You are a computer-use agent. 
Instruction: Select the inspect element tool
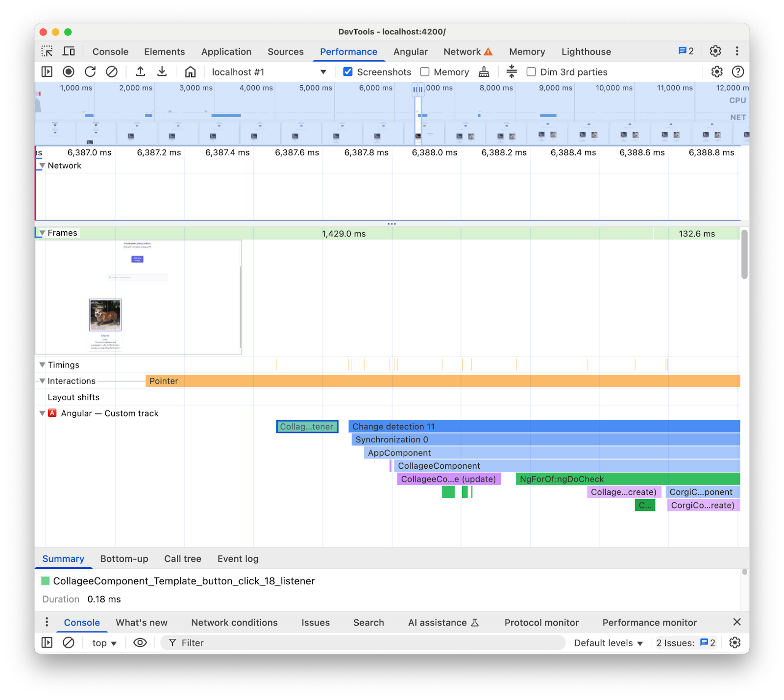pyautogui.click(x=48, y=51)
